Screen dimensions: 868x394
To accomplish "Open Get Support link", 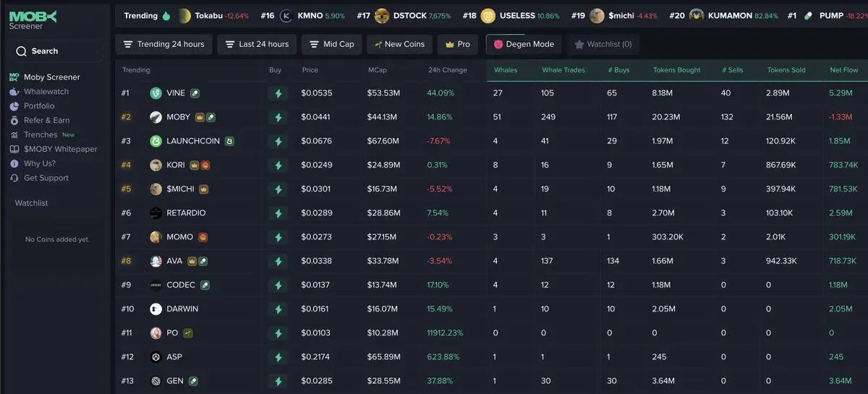I will [x=46, y=178].
